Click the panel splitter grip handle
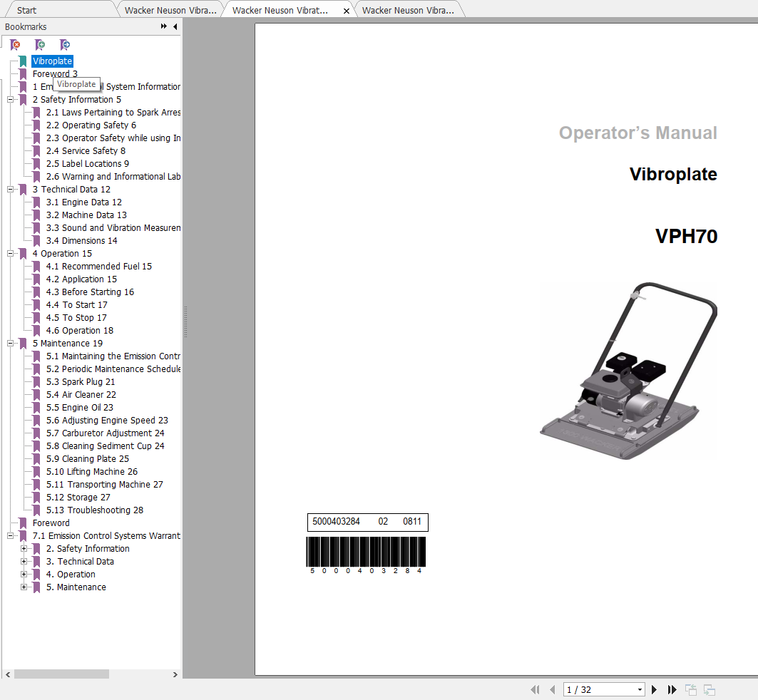The image size is (758, 700). pos(185,321)
